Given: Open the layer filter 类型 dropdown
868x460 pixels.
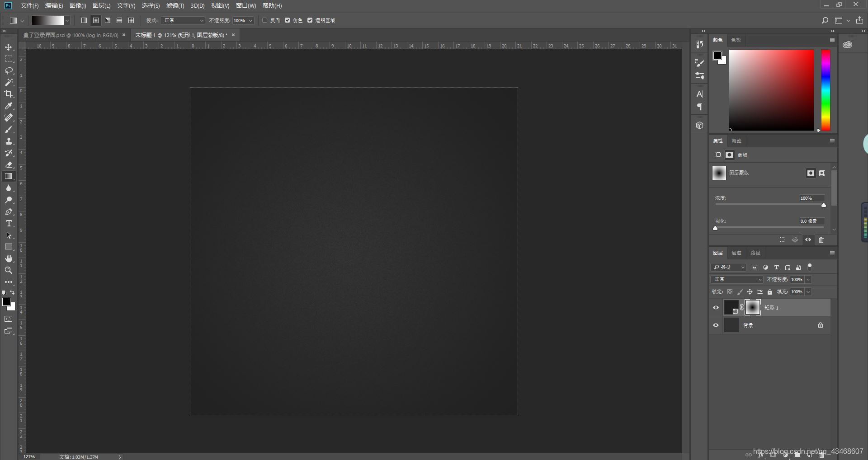Looking at the screenshot, I should pos(728,268).
